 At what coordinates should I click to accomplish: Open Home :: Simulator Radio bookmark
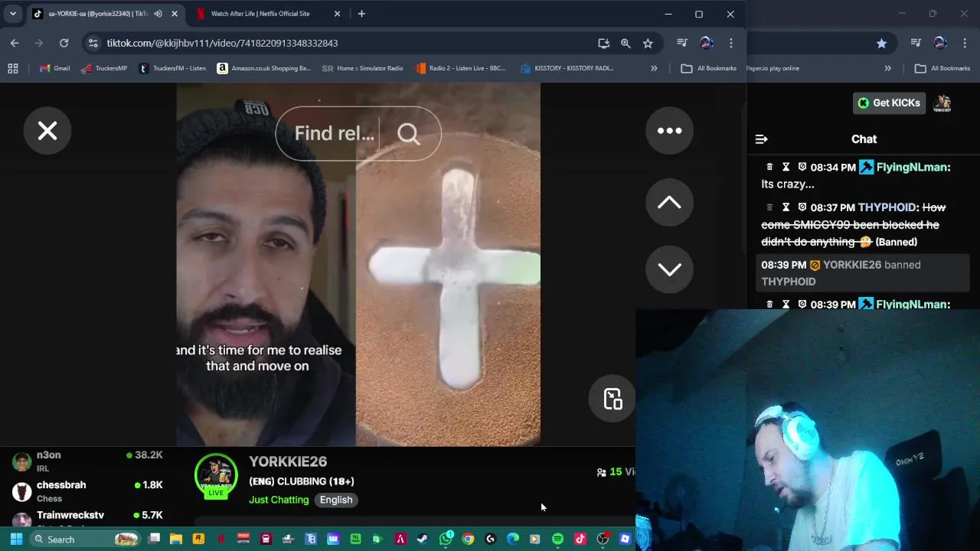pyautogui.click(x=363, y=68)
